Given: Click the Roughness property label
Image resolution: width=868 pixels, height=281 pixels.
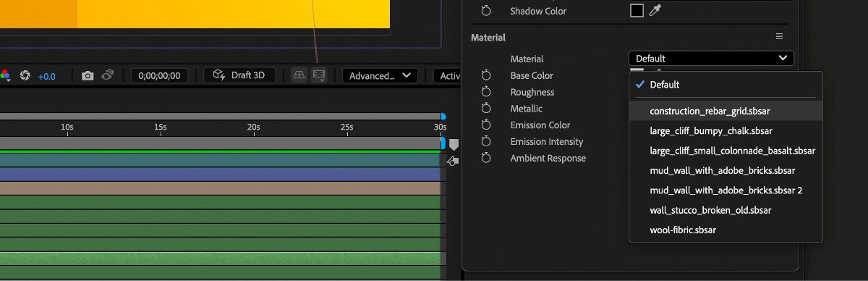Looking at the screenshot, I should (532, 92).
